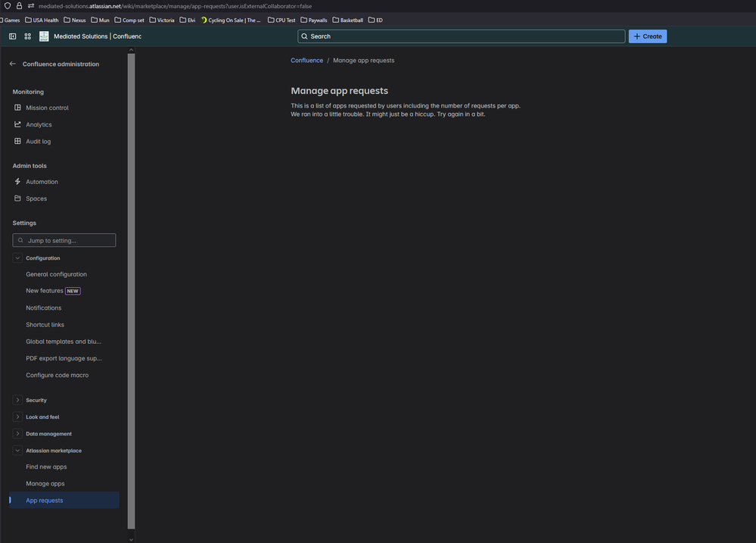756x543 pixels.
Task: Follow the Confluence breadcrumb link
Action: [x=306, y=61]
